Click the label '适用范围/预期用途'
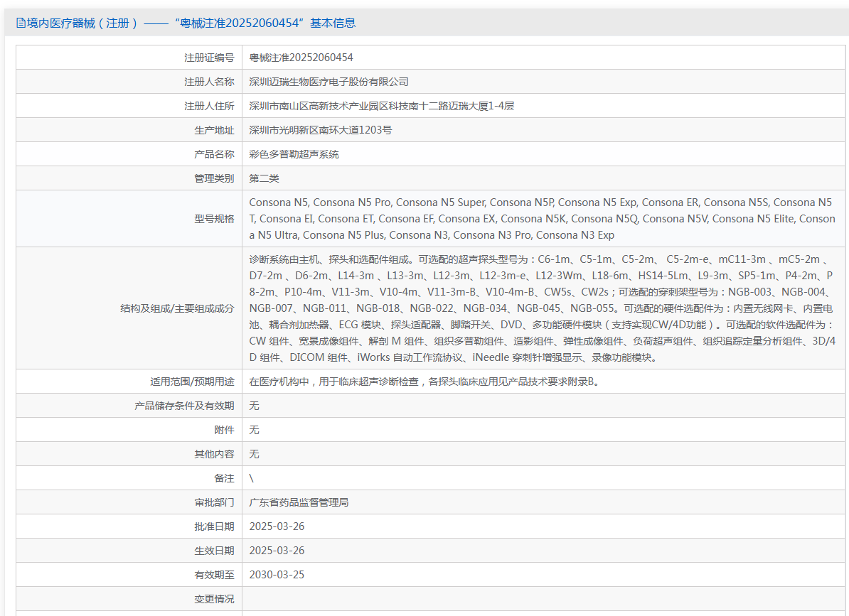The width and height of the screenshot is (849, 616). tap(192, 382)
